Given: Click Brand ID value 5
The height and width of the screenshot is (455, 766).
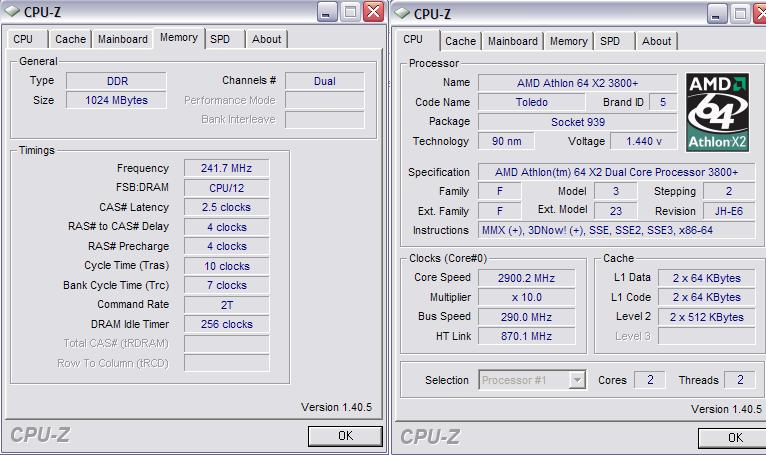Looking at the screenshot, I should click(x=663, y=102).
